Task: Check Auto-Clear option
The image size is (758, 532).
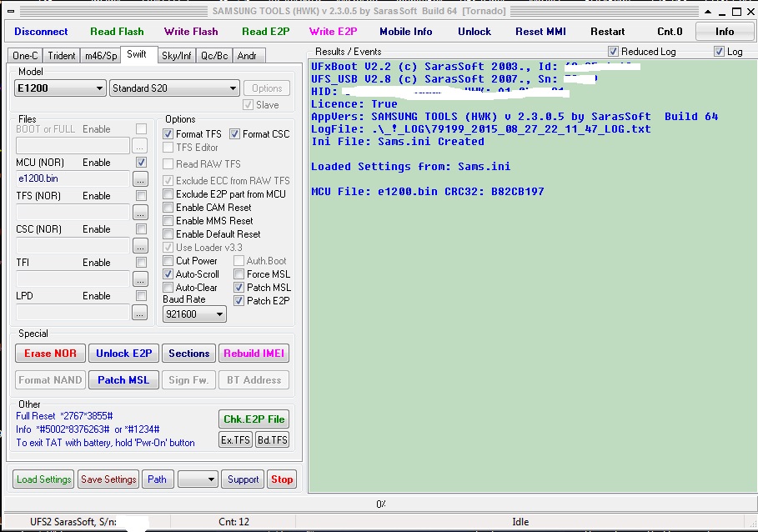Action: pyautogui.click(x=168, y=288)
